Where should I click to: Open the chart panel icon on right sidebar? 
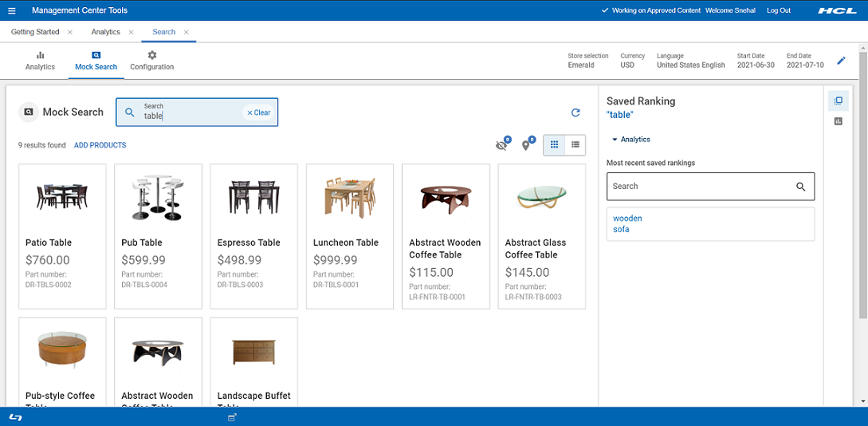point(838,121)
